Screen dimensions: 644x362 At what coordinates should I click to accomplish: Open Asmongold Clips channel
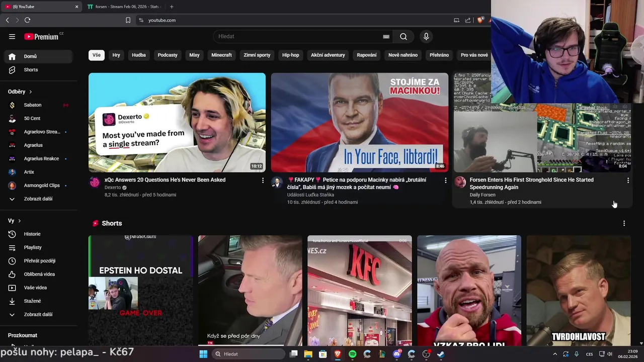tap(39, 186)
